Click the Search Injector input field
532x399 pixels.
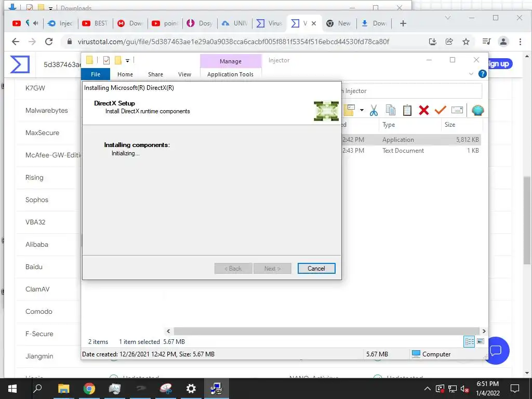coord(411,91)
